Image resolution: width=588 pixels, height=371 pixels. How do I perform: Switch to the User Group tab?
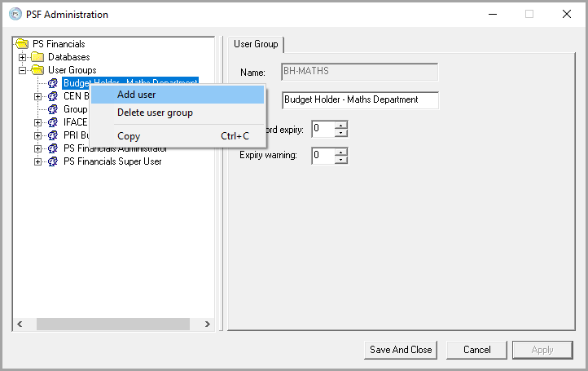[255, 44]
